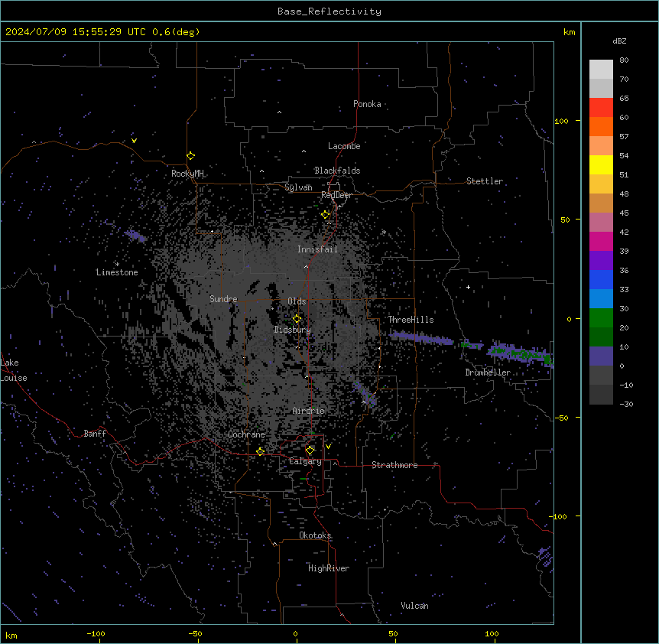Click the yellow V marker east of Calgary
The height and width of the screenshot is (644, 659).
click(328, 447)
